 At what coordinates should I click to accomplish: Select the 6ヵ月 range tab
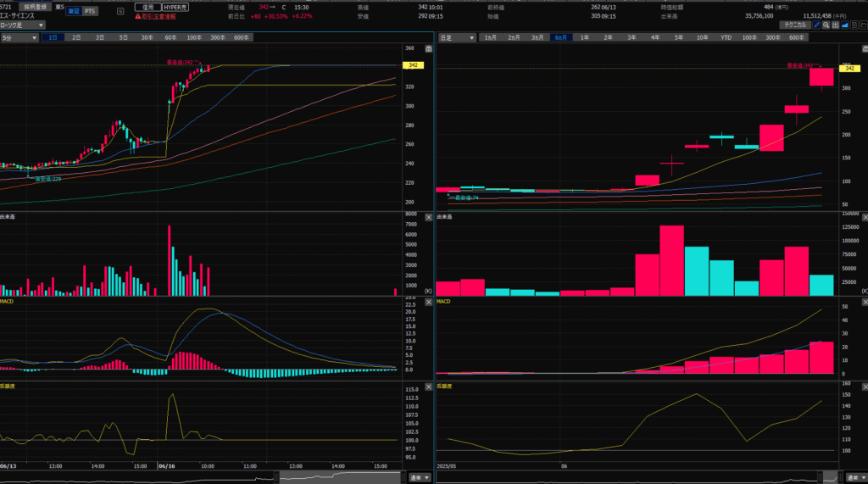[561, 37]
